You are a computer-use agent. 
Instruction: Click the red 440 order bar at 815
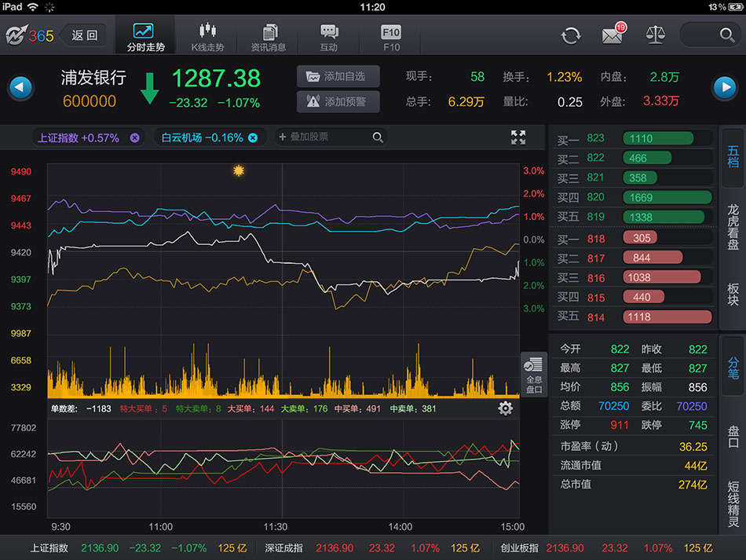coord(644,298)
